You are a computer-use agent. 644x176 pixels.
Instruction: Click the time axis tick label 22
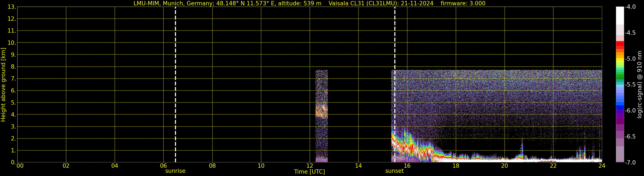553,166
